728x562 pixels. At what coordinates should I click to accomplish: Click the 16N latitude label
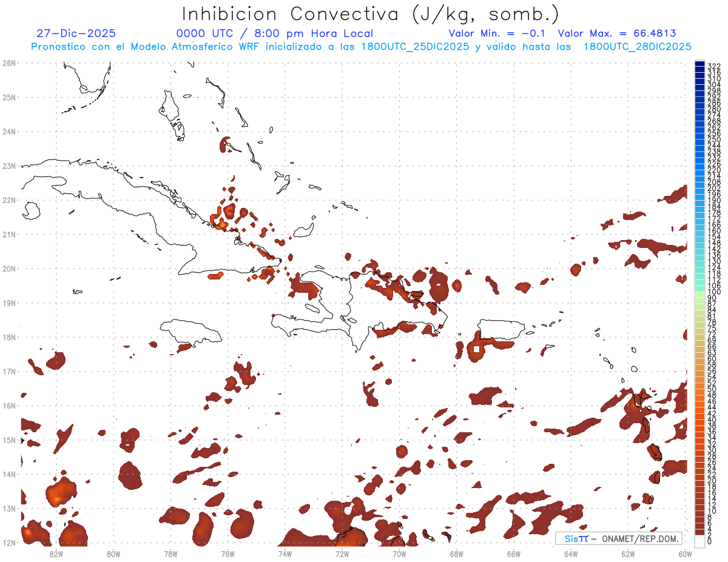pos(8,406)
